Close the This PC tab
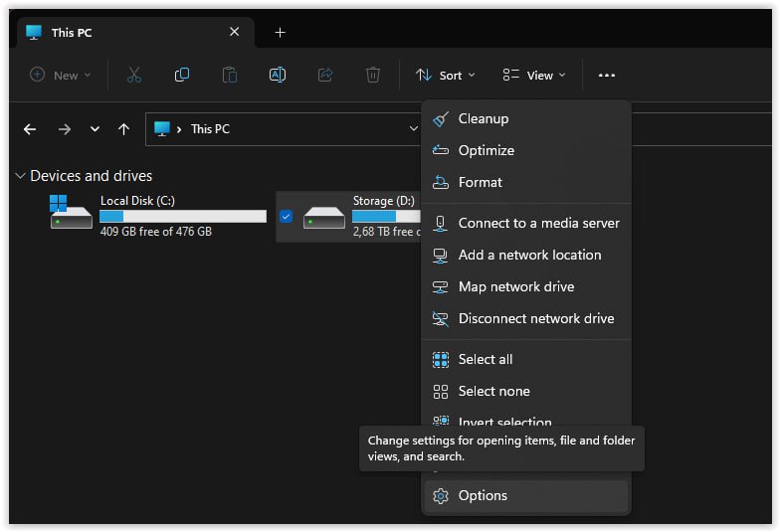The height and width of the screenshot is (532, 780). (x=235, y=32)
